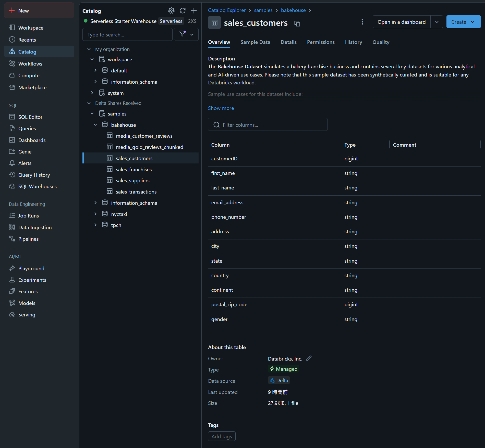This screenshot has width=485, height=448.
Task: Open the AI Playground
Action: pyautogui.click(x=39, y=268)
